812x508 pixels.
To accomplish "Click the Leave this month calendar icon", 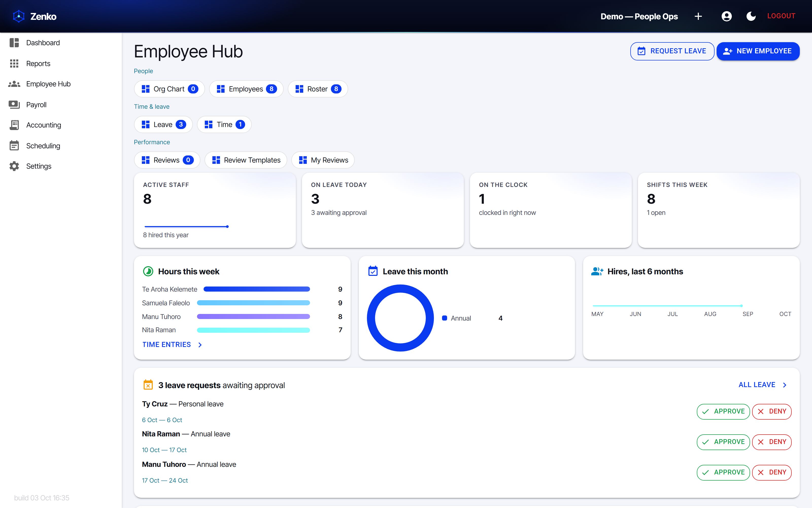I will click(373, 271).
